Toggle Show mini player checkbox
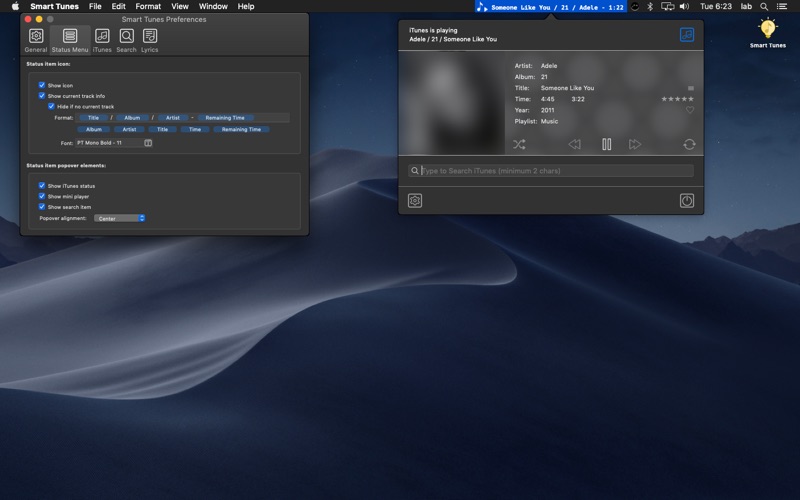The image size is (800, 500). pos(42,196)
